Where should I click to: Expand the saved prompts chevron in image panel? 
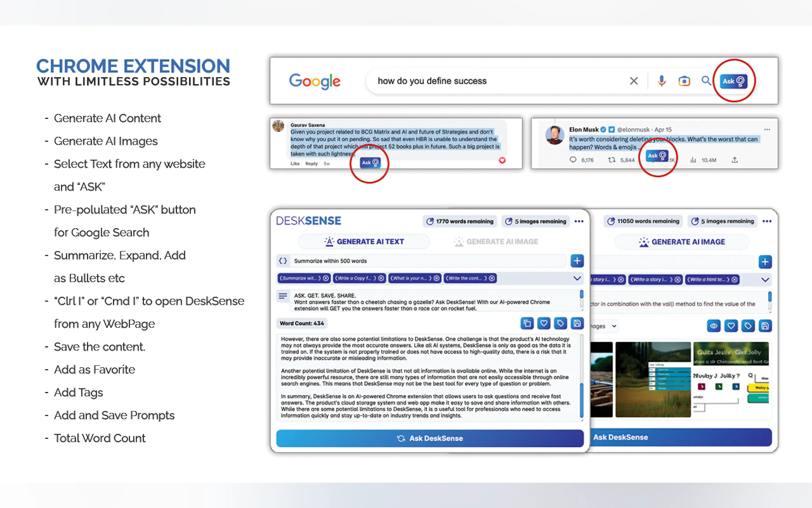765,280
